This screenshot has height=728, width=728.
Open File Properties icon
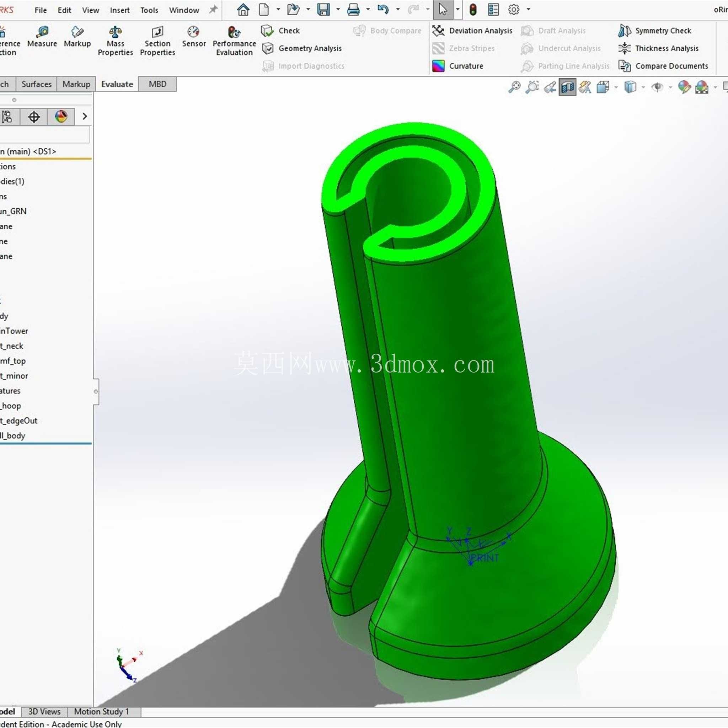493,10
